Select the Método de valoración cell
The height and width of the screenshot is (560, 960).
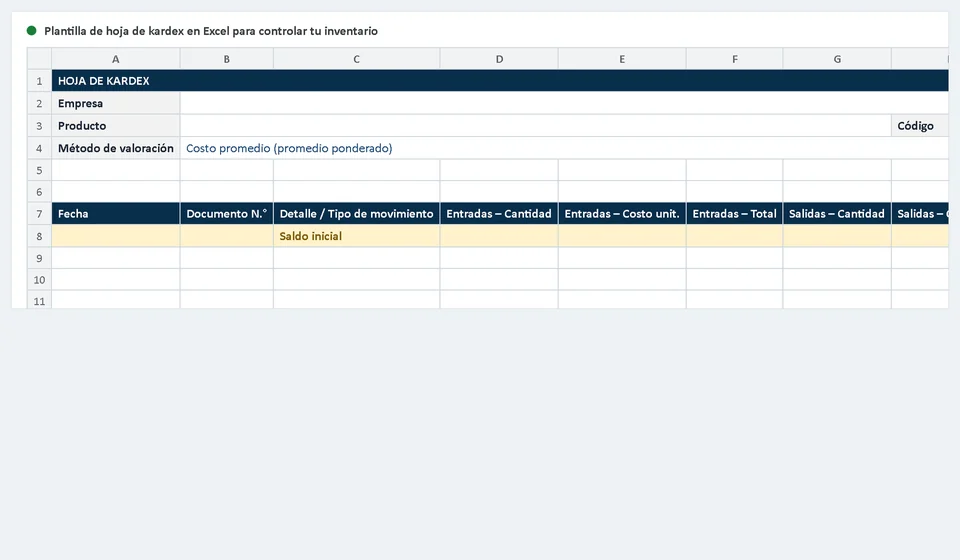[116, 148]
